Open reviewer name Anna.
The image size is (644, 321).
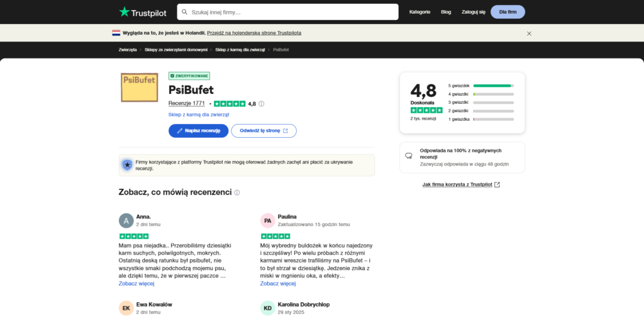pyautogui.click(x=143, y=217)
